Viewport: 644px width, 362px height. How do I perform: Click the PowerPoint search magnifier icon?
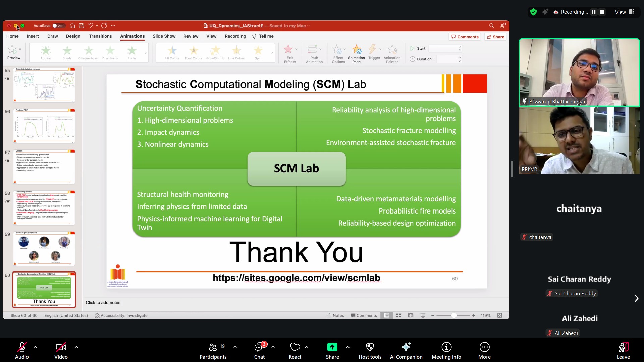point(491,26)
